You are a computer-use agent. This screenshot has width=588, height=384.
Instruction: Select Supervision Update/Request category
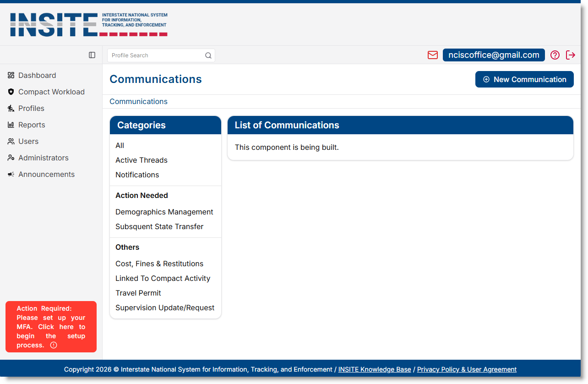[165, 307]
